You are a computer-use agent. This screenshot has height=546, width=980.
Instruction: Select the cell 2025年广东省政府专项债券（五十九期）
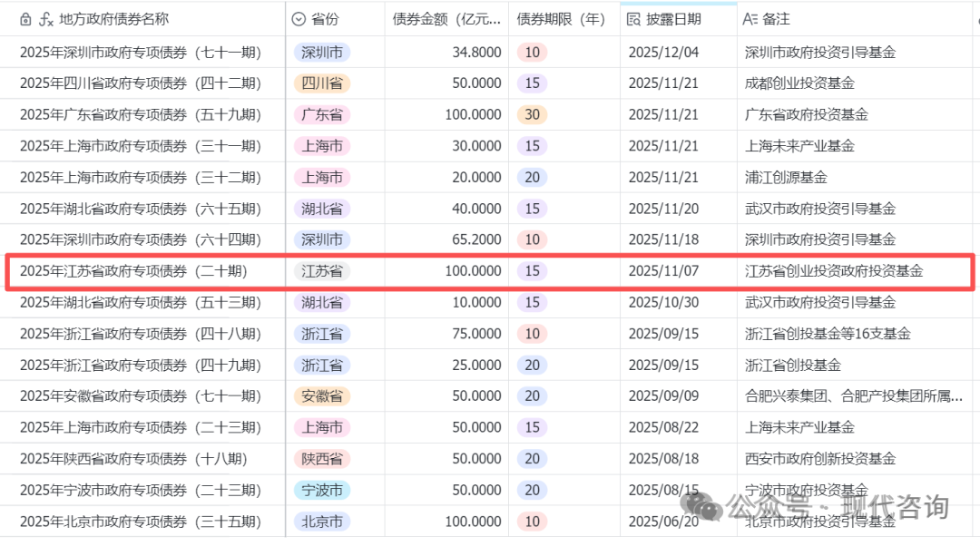click(x=142, y=114)
